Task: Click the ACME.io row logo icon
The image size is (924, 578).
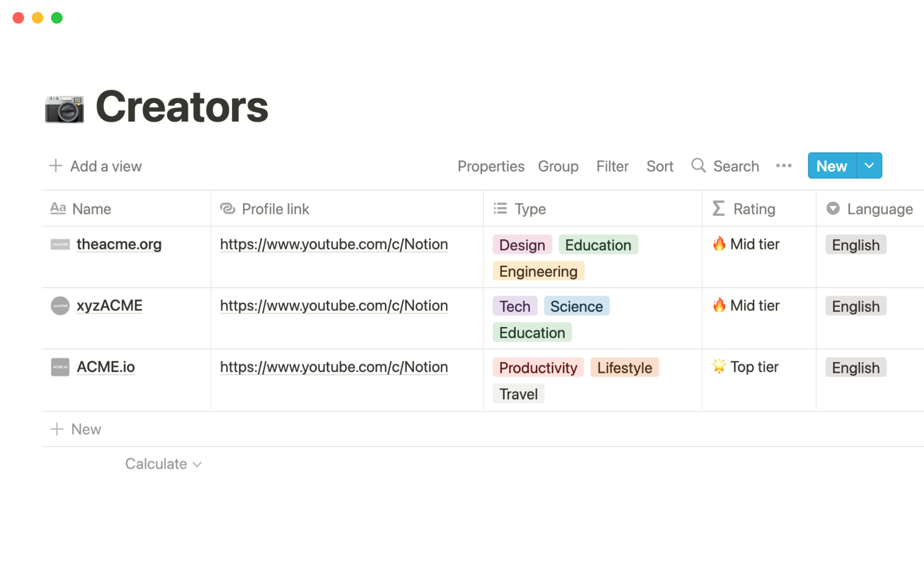Action: pos(60,367)
